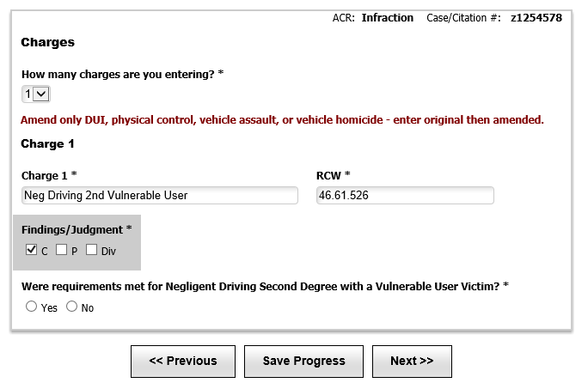Tick the P findings checkbox
Image resolution: width=588 pixels, height=389 pixels.
[62, 250]
